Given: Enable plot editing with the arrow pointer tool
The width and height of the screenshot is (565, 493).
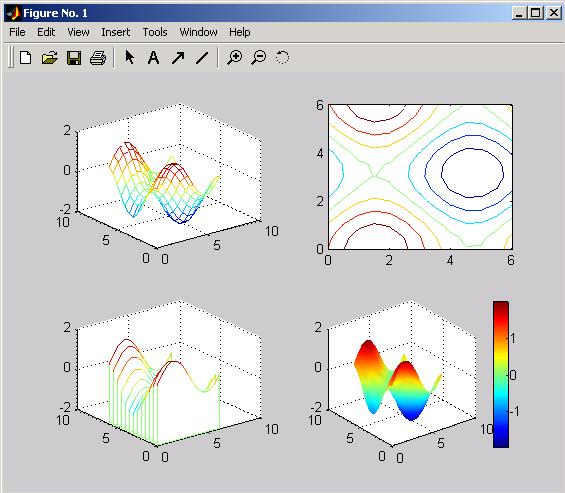Looking at the screenshot, I should 129,57.
